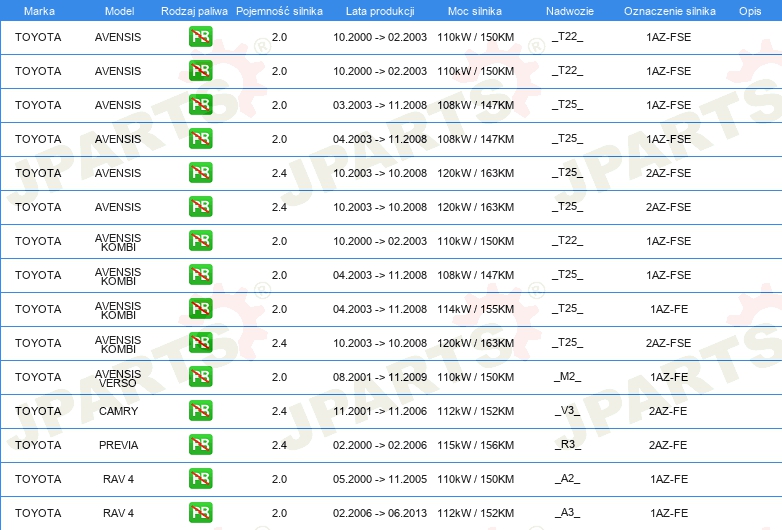The width and height of the screenshot is (782, 530).
Task: Click the fuel icon in the Avensis Kombi _T22_ row
Action: (x=200, y=240)
